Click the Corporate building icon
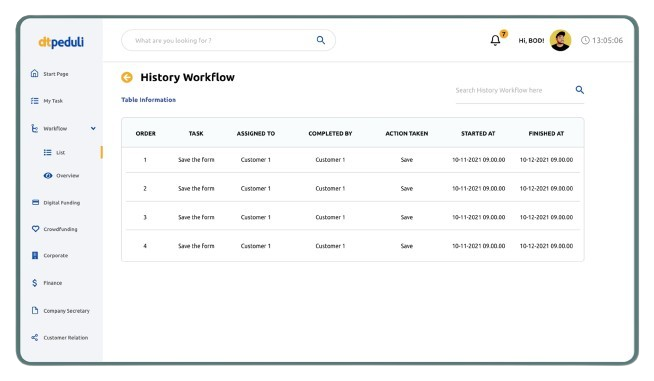The image size is (654, 381). click(35, 255)
